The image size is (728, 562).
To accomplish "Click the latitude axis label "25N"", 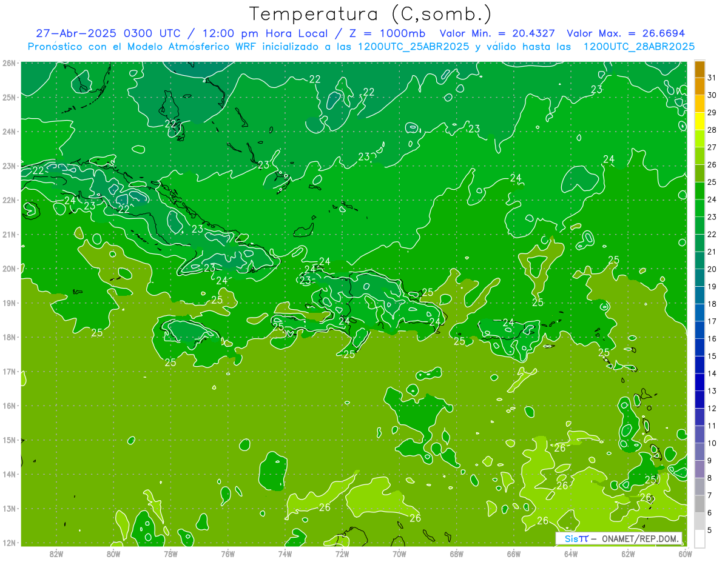I will click(10, 97).
